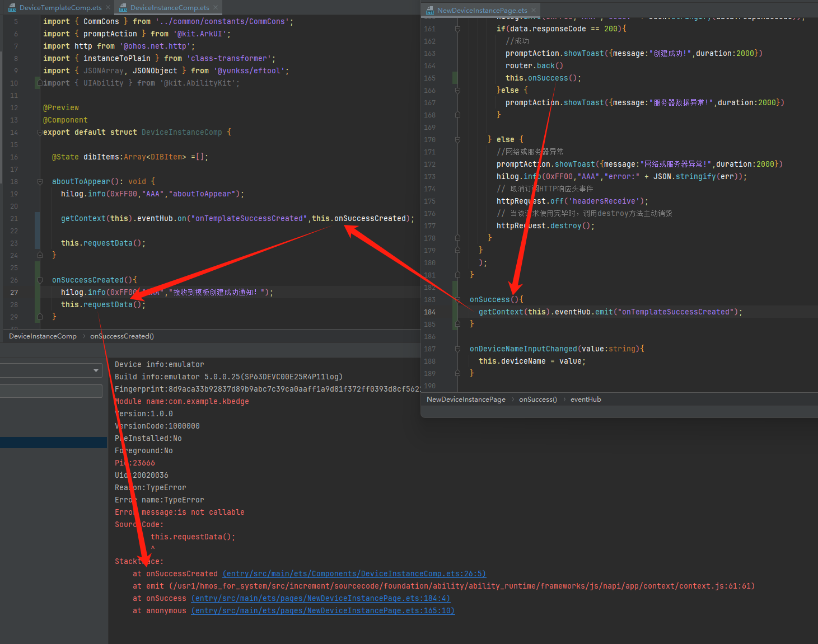Close the NewDeviceInstancePage.ets tab
Viewport: 818px width, 644px height.
533,10
